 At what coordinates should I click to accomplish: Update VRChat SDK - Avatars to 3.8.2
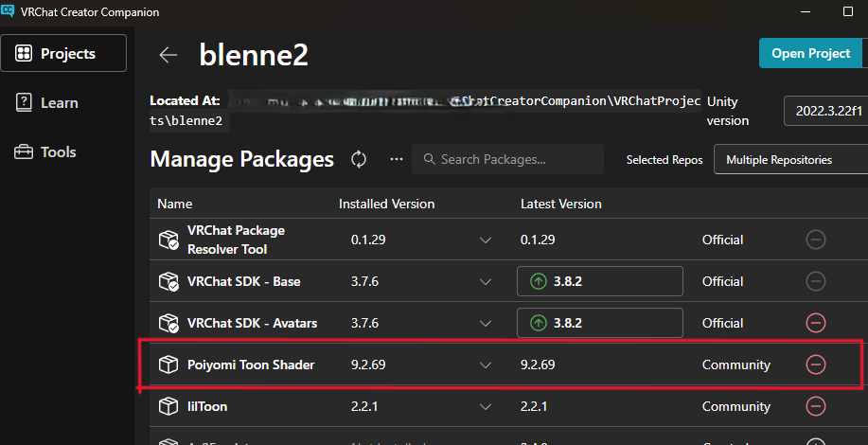[x=600, y=323]
